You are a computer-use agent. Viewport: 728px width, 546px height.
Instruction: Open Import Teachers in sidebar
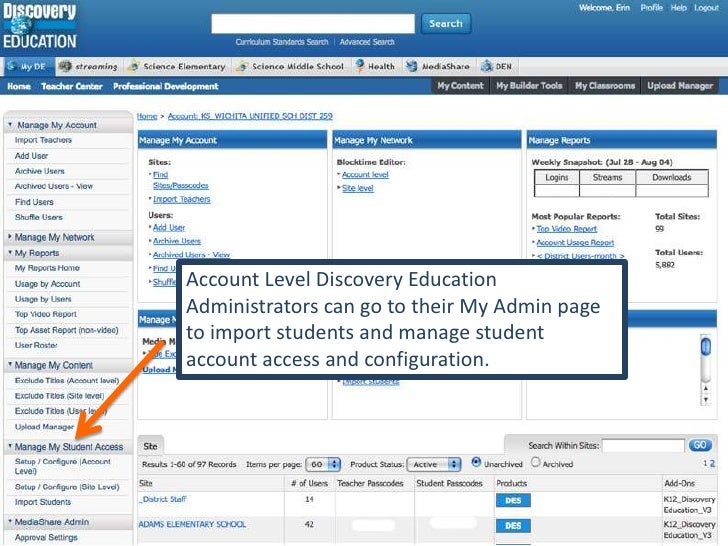(43, 140)
